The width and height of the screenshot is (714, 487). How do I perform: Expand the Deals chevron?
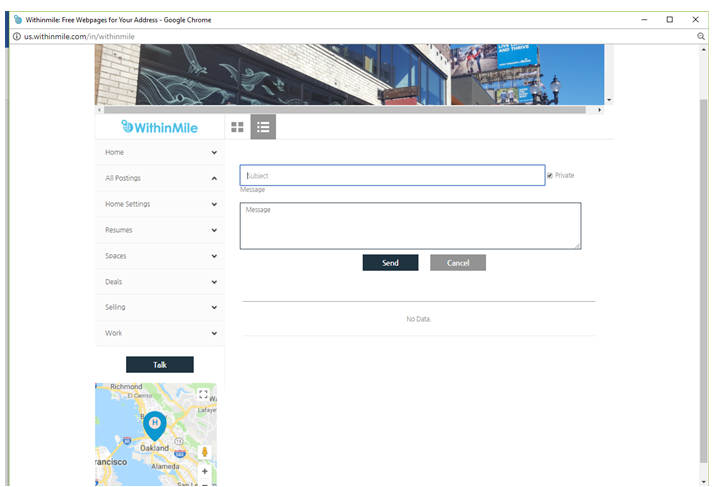[214, 282]
